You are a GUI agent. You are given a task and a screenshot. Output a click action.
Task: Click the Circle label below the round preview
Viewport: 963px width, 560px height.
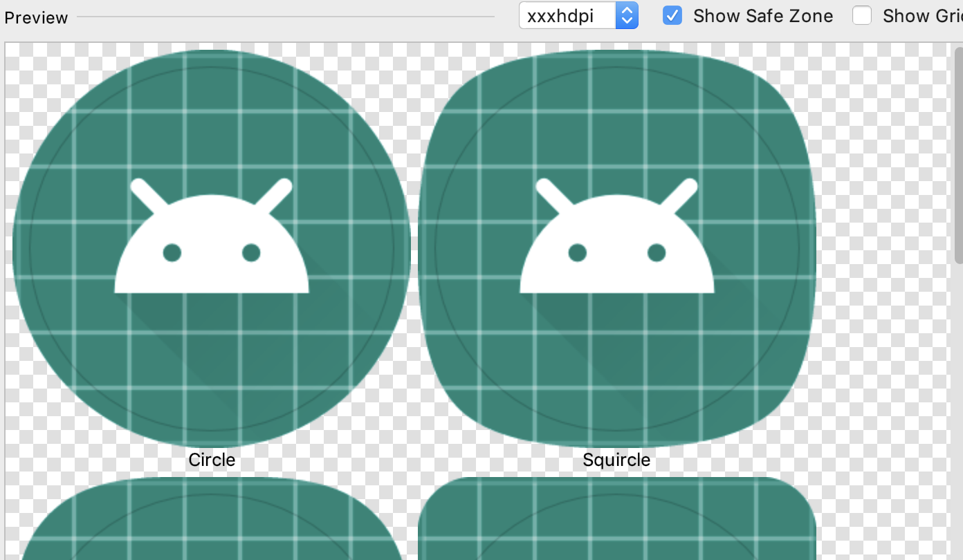click(212, 459)
